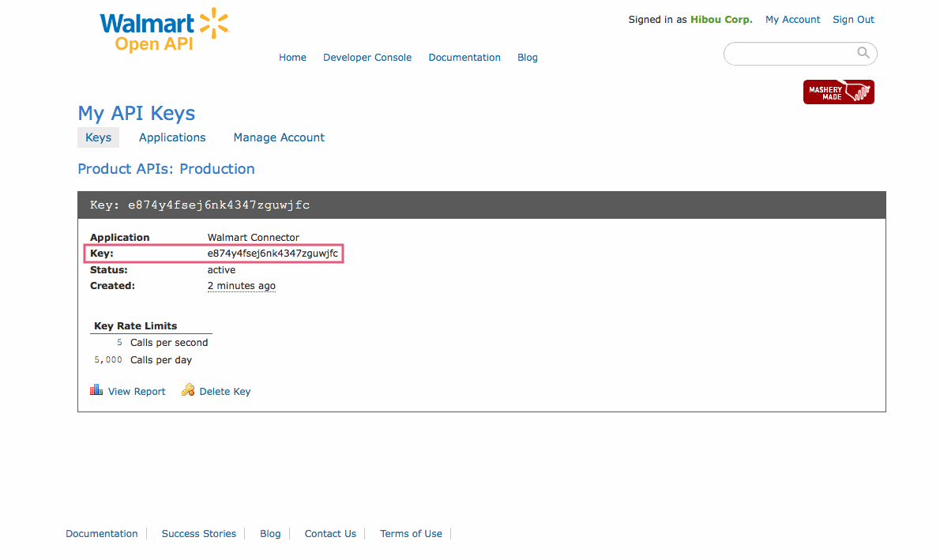The width and height of the screenshot is (940, 560).
Task: Click the 5 Calls per second row
Action: tap(163, 342)
